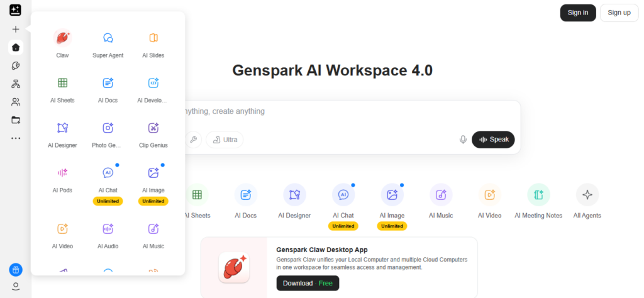Open AI Designer from the homepage agent row
Image resolution: width=644 pixels, height=298 pixels.
[294, 201]
